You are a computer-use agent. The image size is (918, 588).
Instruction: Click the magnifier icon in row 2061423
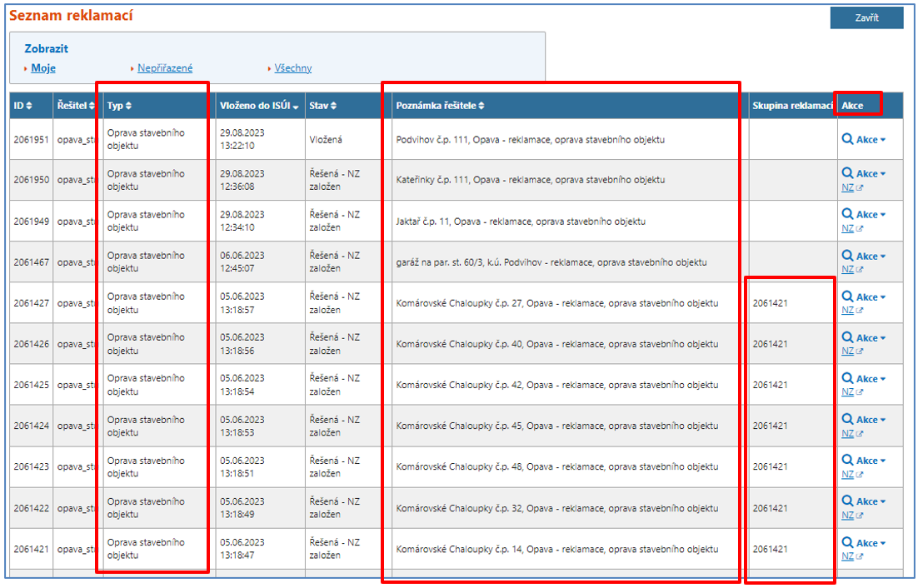847,461
